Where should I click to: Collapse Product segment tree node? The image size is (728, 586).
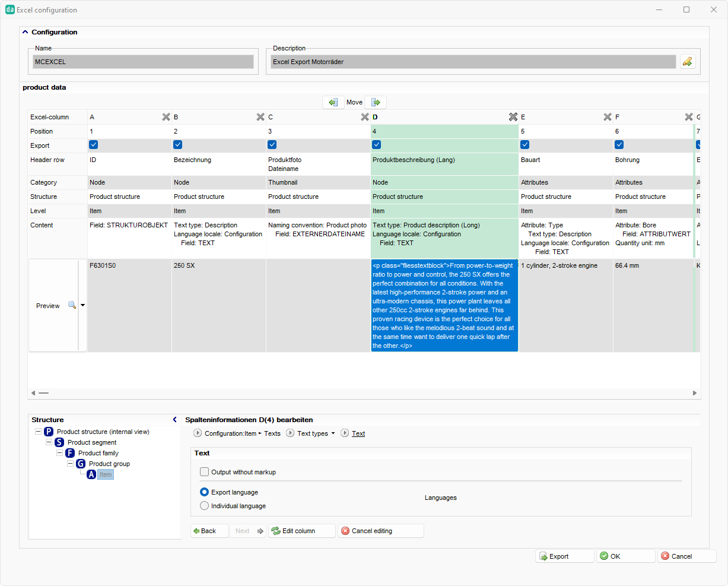coord(49,442)
